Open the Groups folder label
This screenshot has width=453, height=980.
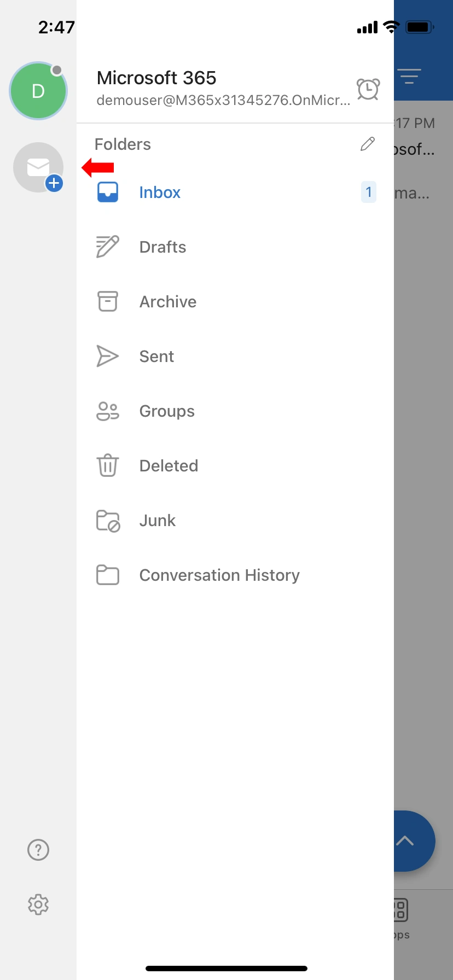pyautogui.click(x=167, y=411)
